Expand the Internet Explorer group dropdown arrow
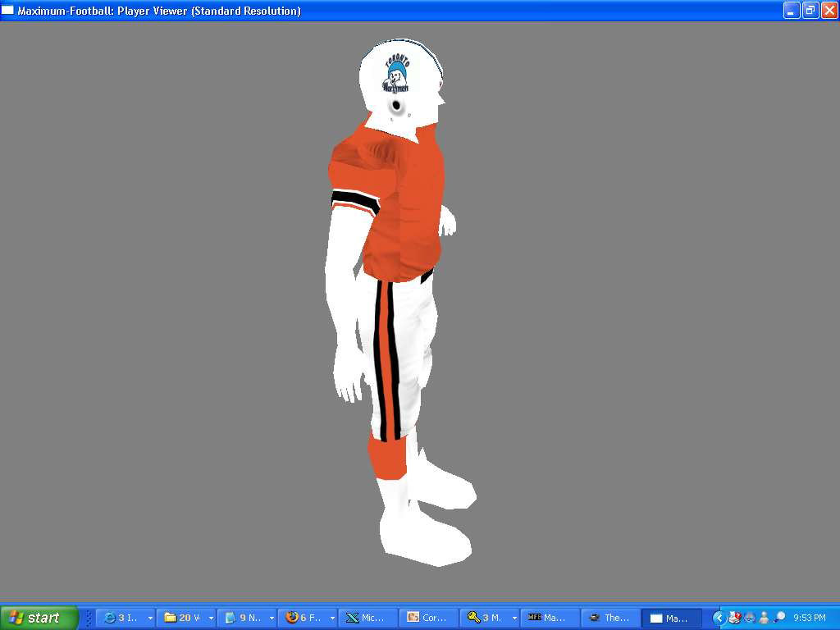 [x=150, y=619]
